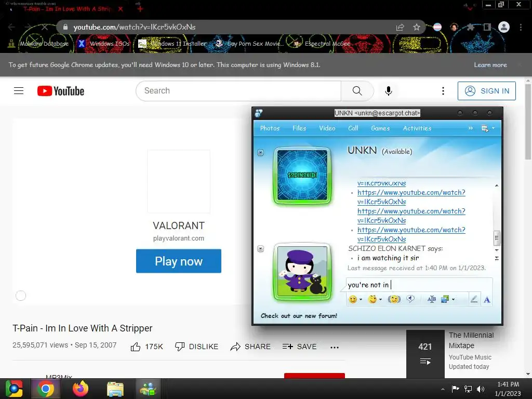The image size is (532, 399).
Task: Open the YouTube hamburger guide menu
Action: 19,90
